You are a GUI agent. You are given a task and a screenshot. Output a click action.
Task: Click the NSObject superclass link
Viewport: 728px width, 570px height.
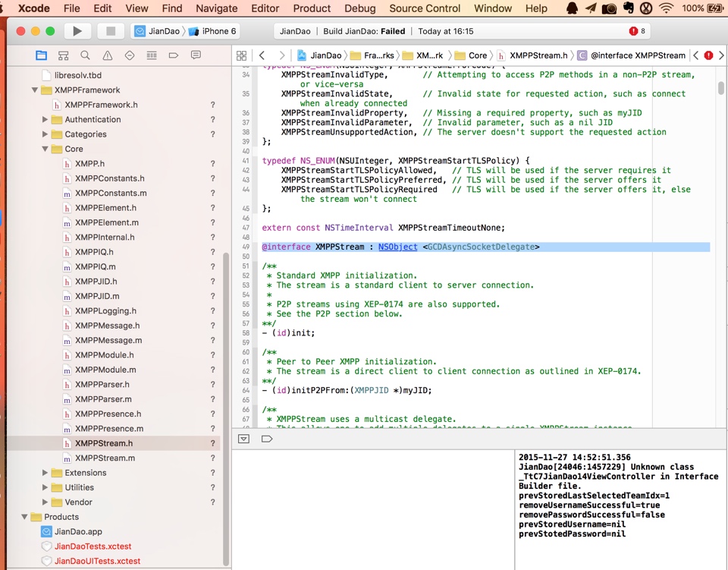(397, 247)
